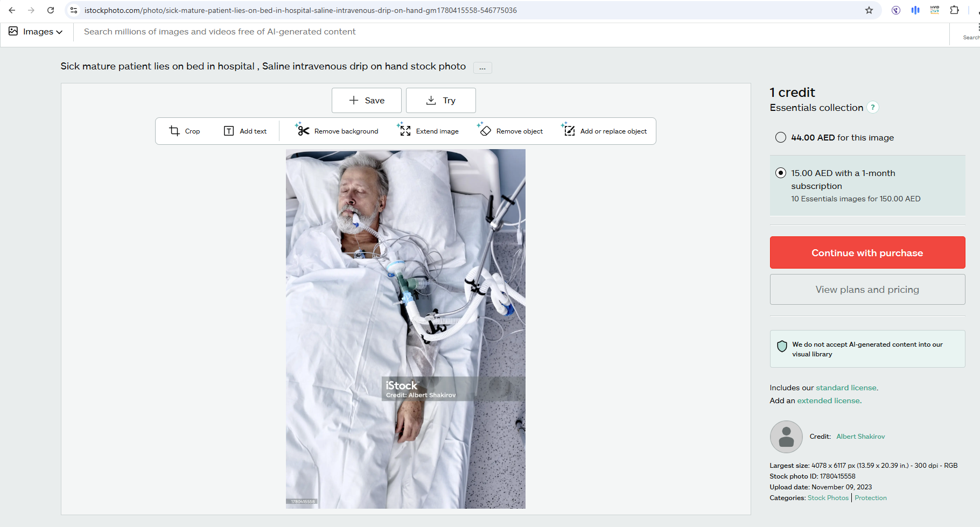Bookmark this page with the star icon
The height and width of the screenshot is (527, 980).
[x=869, y=10]
